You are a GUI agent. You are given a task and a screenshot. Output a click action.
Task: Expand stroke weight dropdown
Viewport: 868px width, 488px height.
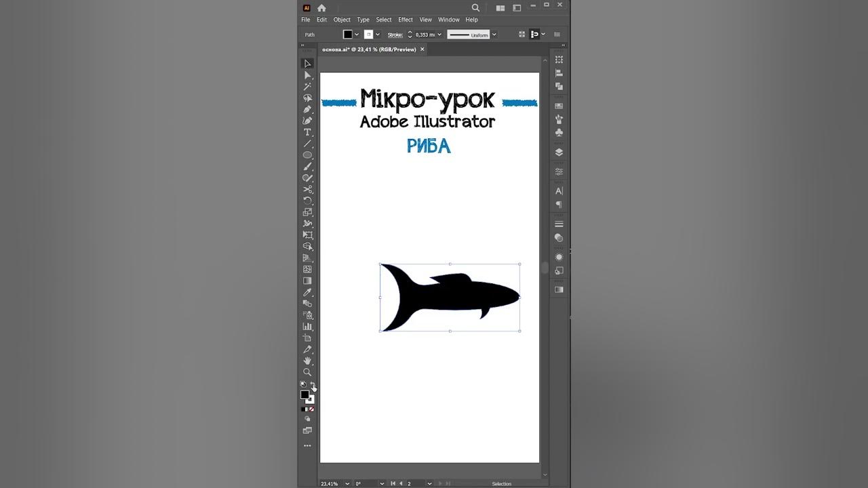[439, 35]
